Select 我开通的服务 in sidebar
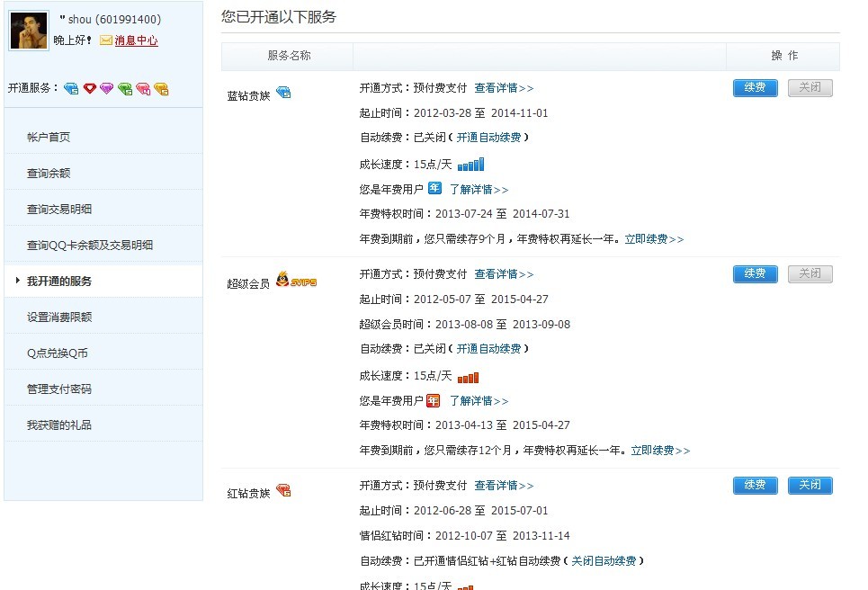 click(x=59, y=282)
